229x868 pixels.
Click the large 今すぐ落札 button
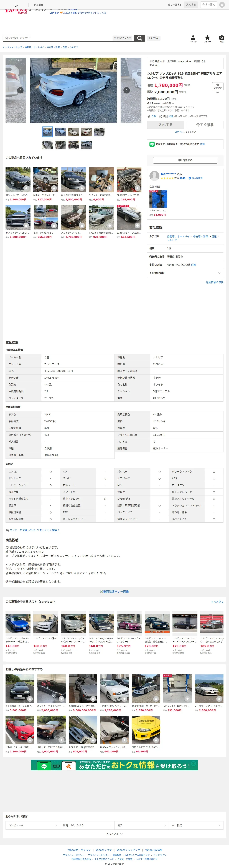tap(205, 125)
